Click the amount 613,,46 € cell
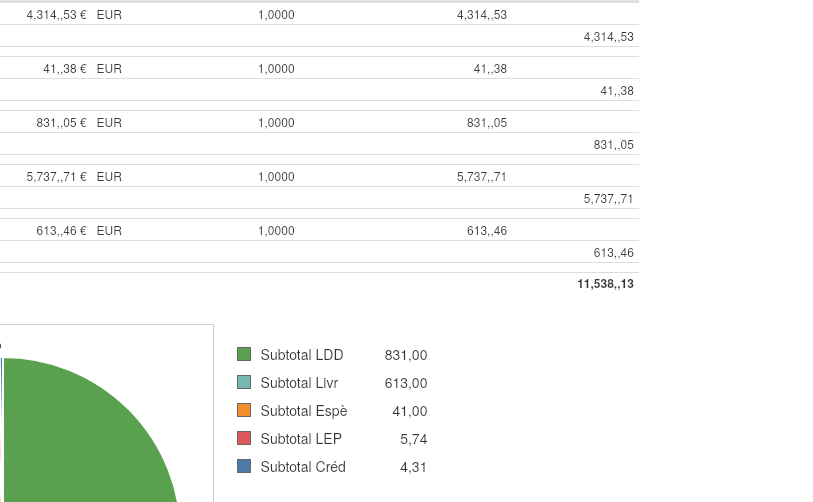This screenshot has height=502, width=813. click(x=61, y=230)
